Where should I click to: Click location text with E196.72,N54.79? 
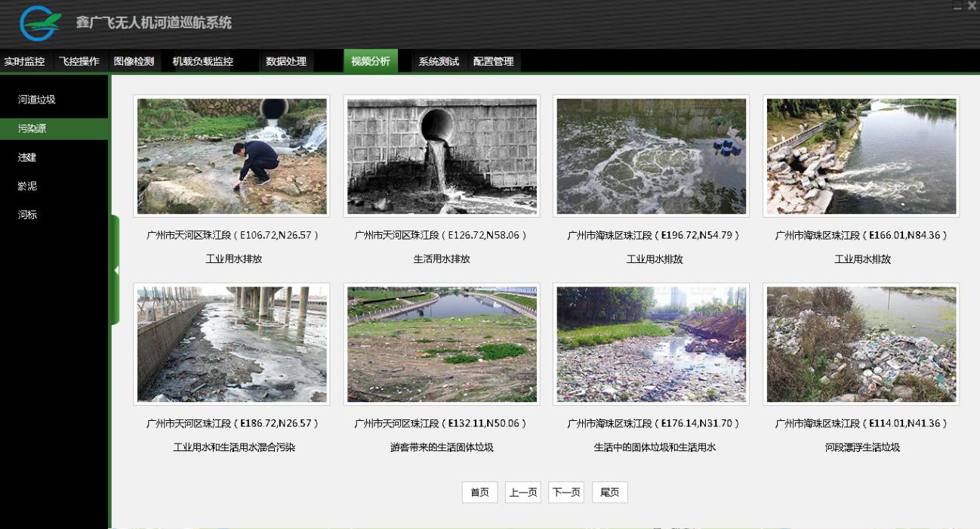coord(654,236)
